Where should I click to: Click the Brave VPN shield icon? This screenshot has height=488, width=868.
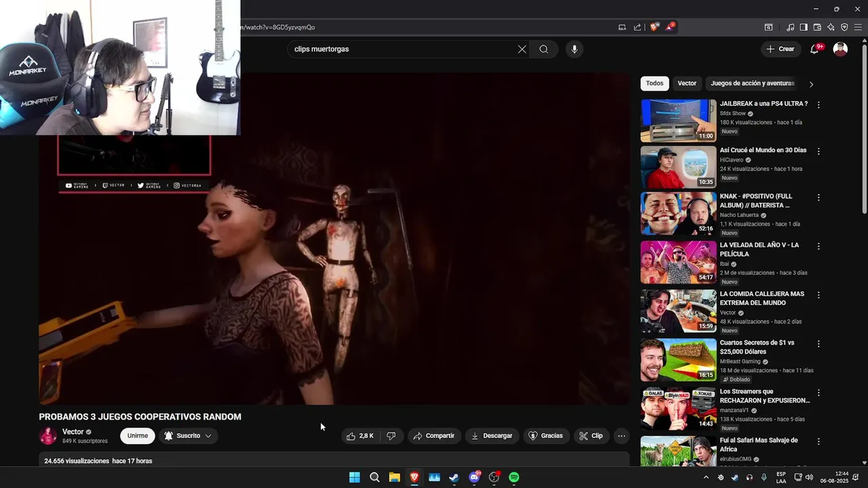[844, 27]
